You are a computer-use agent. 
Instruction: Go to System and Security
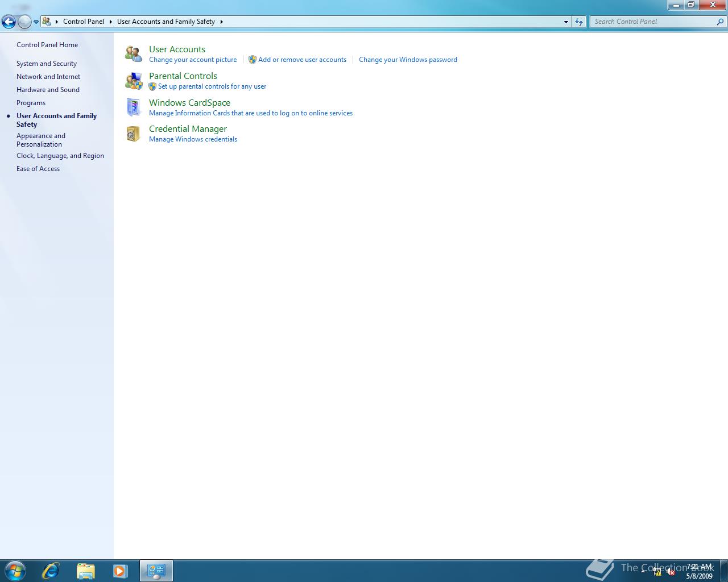click(x=47, y=64)
